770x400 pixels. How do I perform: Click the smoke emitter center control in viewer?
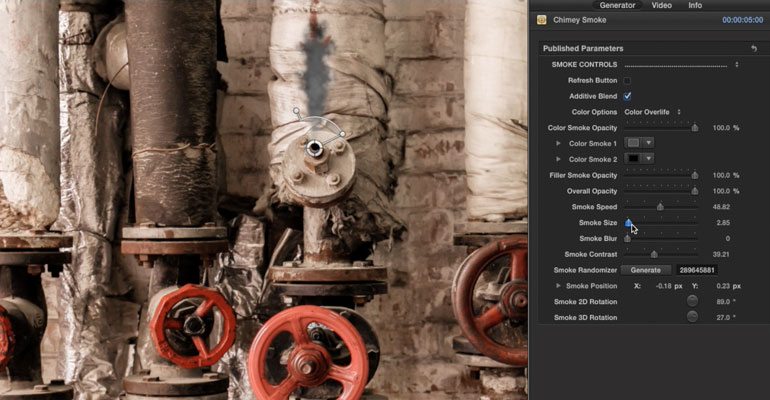point(314,148)
